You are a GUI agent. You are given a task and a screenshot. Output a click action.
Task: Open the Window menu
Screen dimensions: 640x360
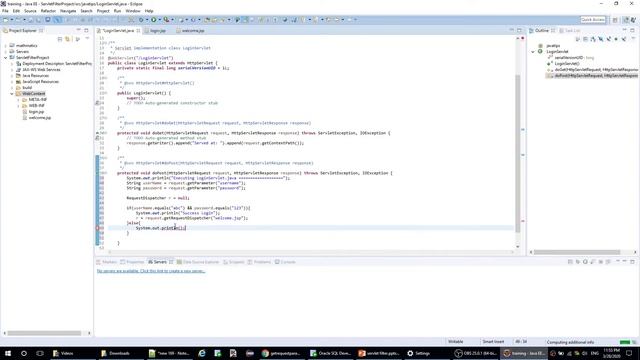[133, 11]
